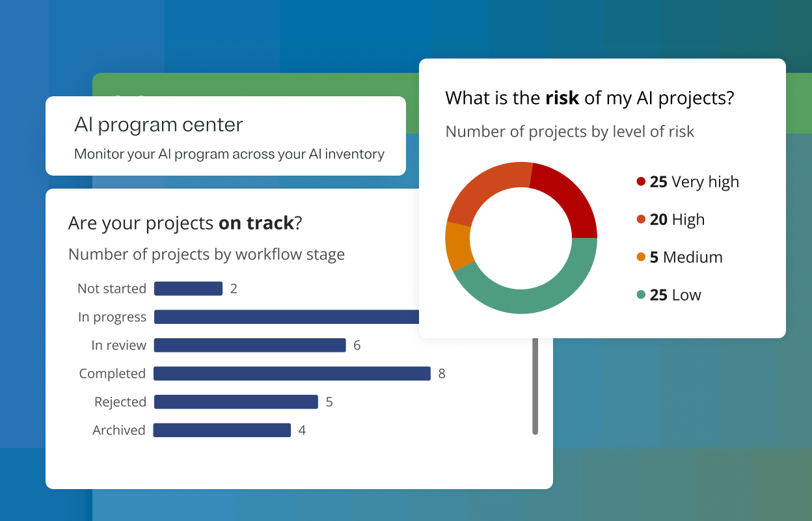Click the small orange Medium donut segment

point(458,246)
